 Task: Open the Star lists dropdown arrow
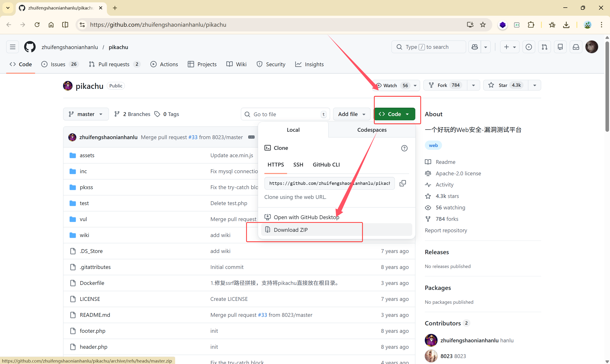534,85
